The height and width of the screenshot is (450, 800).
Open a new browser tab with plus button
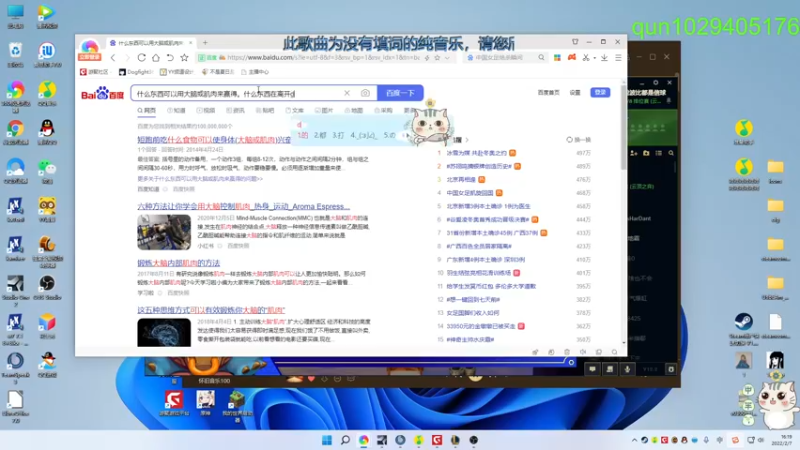coord(205,43)
